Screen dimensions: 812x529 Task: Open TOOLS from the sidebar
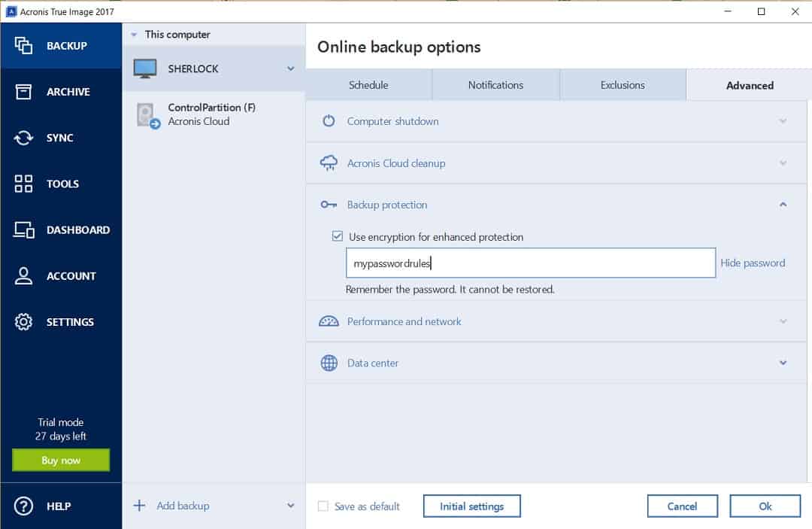pyautogui.click(x=61, y=184)
